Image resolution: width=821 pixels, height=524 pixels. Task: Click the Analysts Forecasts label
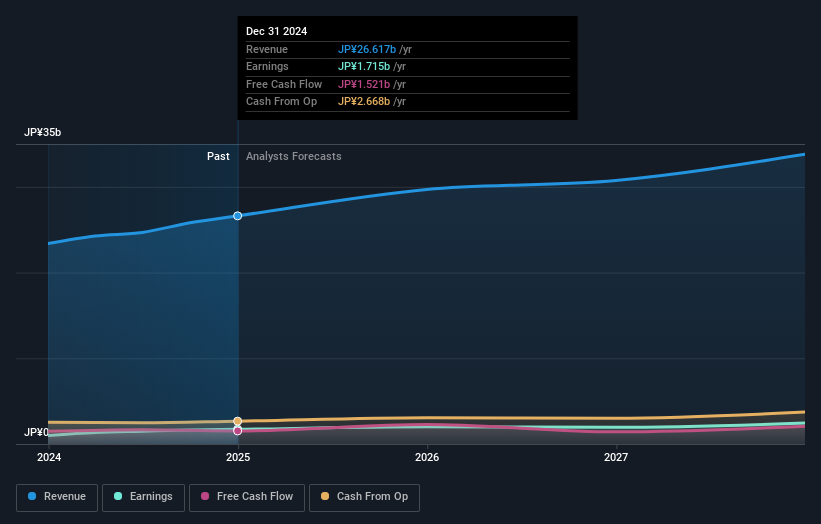(294, 156)
